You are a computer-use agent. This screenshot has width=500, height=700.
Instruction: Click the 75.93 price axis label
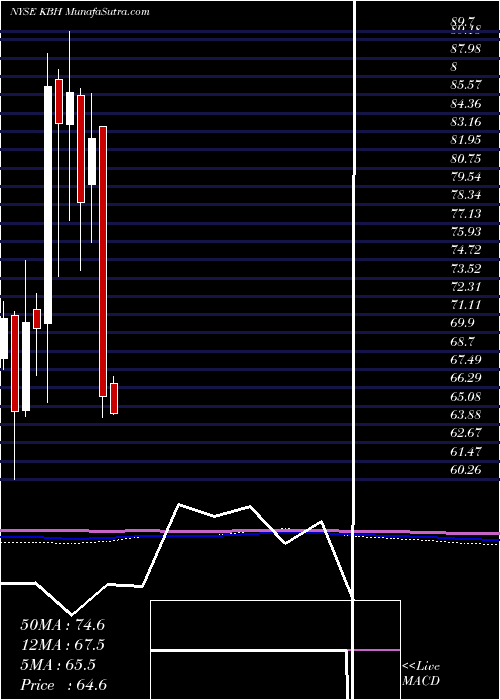[x=466, y=232]
